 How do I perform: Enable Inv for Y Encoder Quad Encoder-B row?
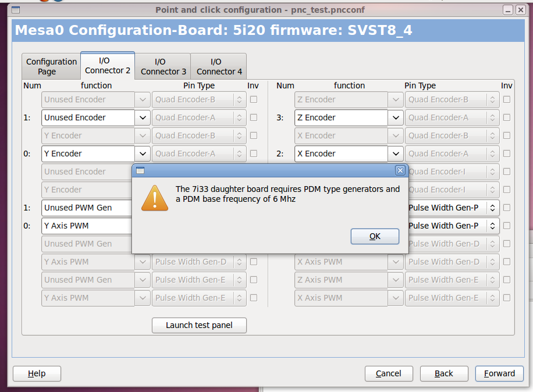[254, 136]
